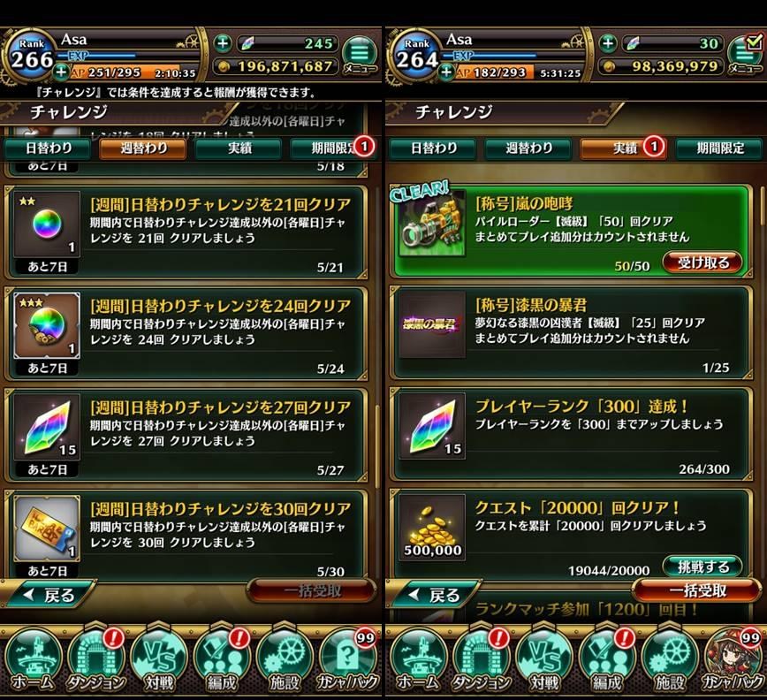The height and width of the screenshot is (700, 767).
Task: Go back with 戻る in left screen
Action: pos(49,594)
